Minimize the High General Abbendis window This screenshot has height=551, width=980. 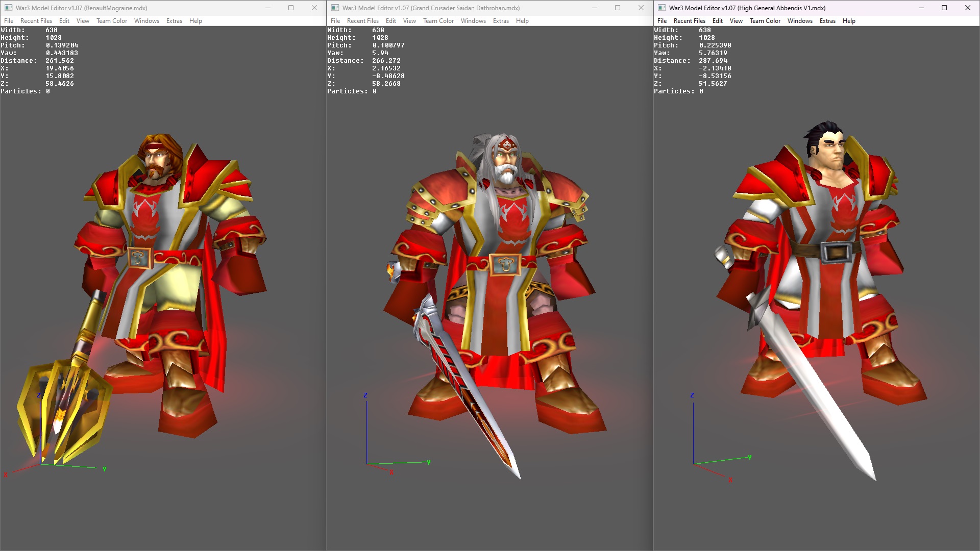921,8
